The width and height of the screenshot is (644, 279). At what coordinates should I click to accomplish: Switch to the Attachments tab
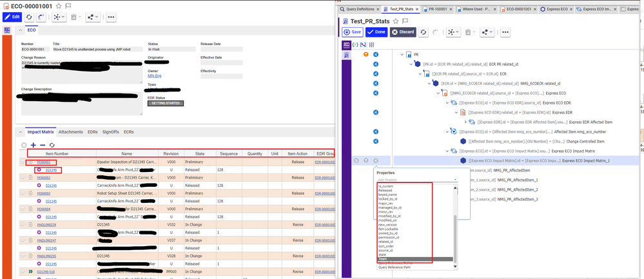(x=71, y=132)
